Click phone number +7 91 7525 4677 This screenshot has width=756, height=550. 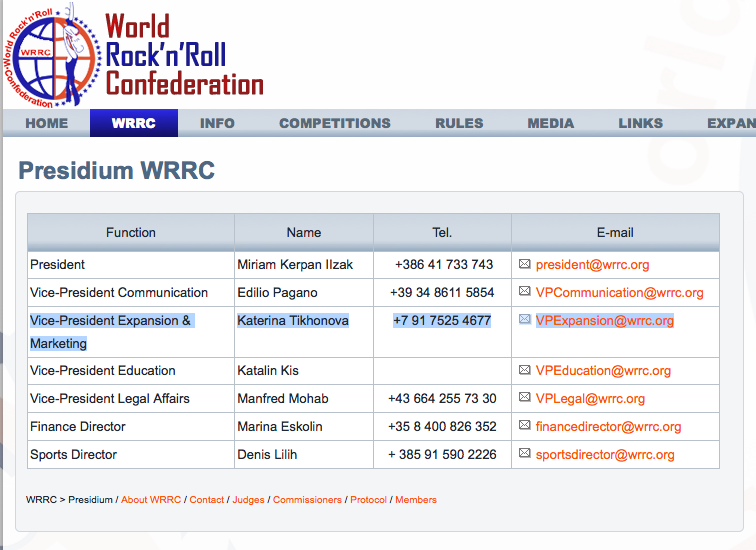(x=442, y=321)
